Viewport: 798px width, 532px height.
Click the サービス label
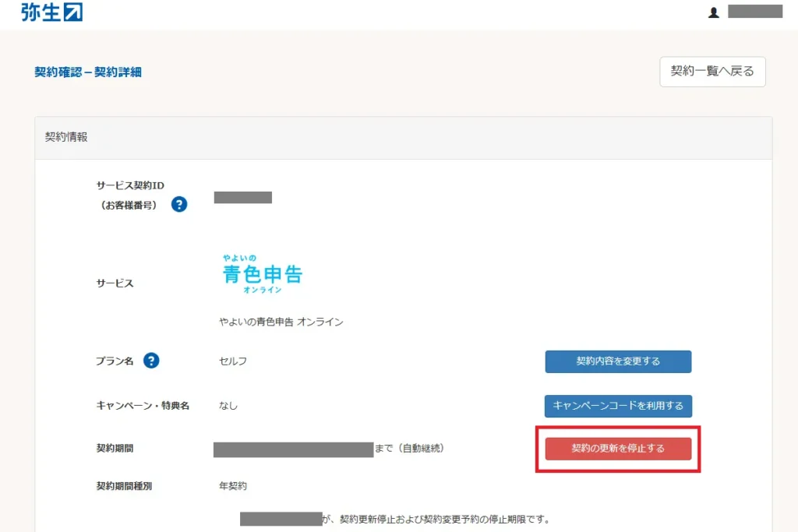pos(115,284)
